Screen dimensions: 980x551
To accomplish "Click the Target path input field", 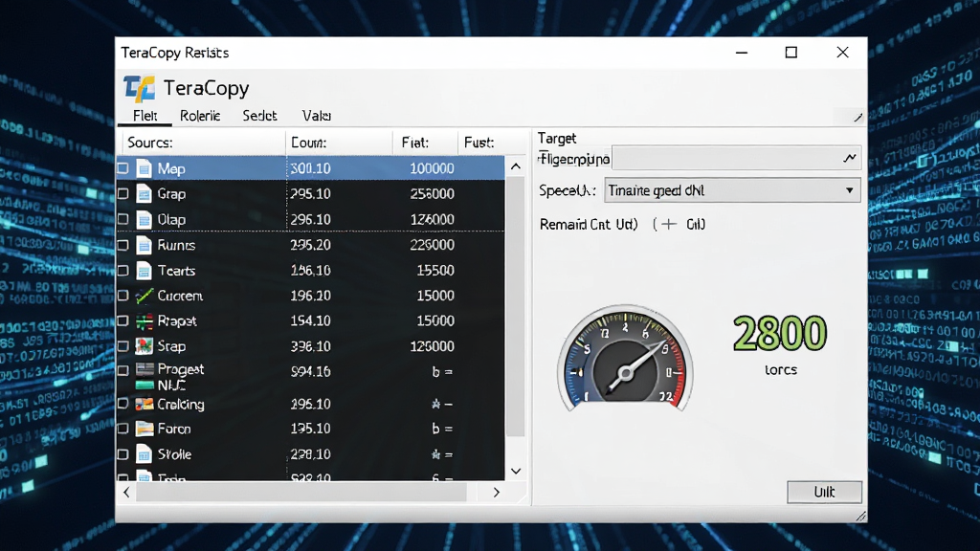I will coord(736,158).
